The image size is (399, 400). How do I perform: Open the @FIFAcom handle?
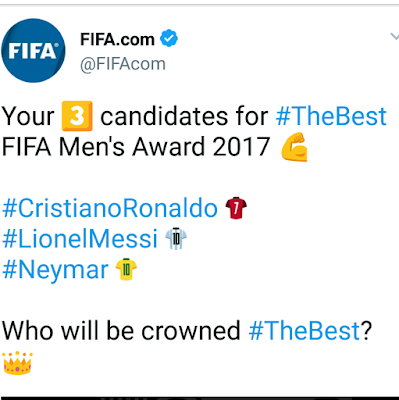tap(123, 64)
